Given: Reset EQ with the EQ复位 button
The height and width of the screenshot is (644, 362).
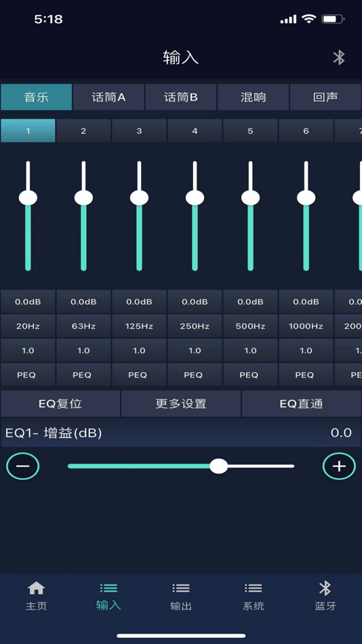Looking at the screenshot, I should tap(60, 404).
